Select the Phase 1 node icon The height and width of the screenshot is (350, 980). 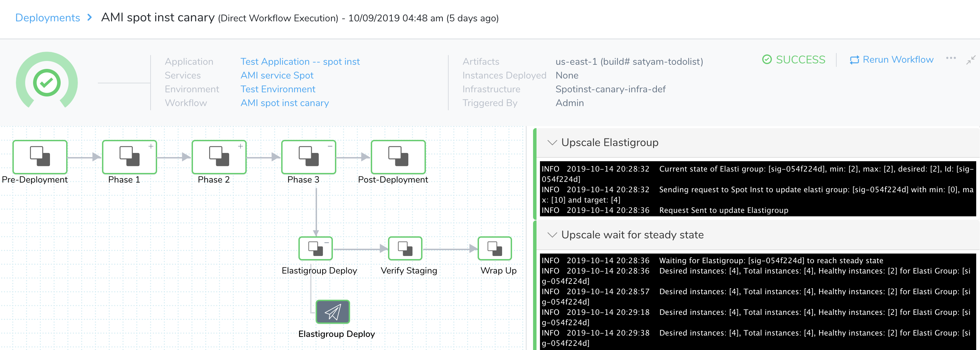(129, 157)
